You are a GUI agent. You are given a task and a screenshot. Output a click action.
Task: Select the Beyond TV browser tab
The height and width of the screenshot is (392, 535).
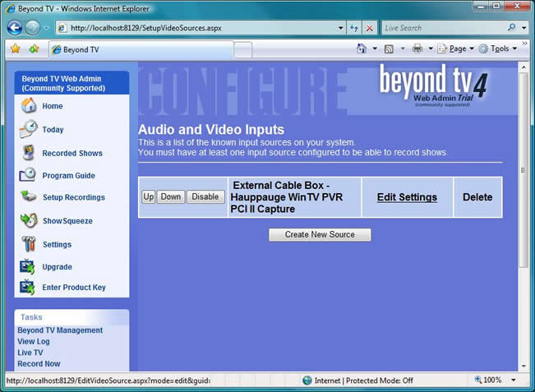141,50
